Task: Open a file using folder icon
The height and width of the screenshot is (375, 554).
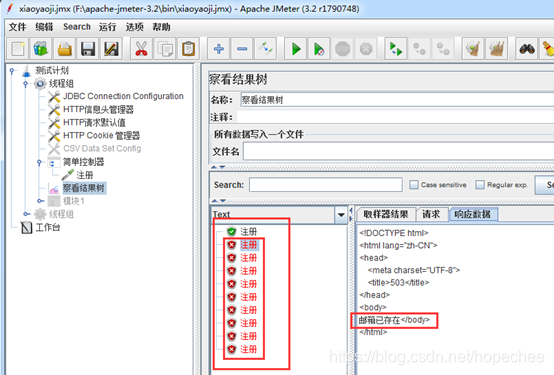Action: click(64, 49)
